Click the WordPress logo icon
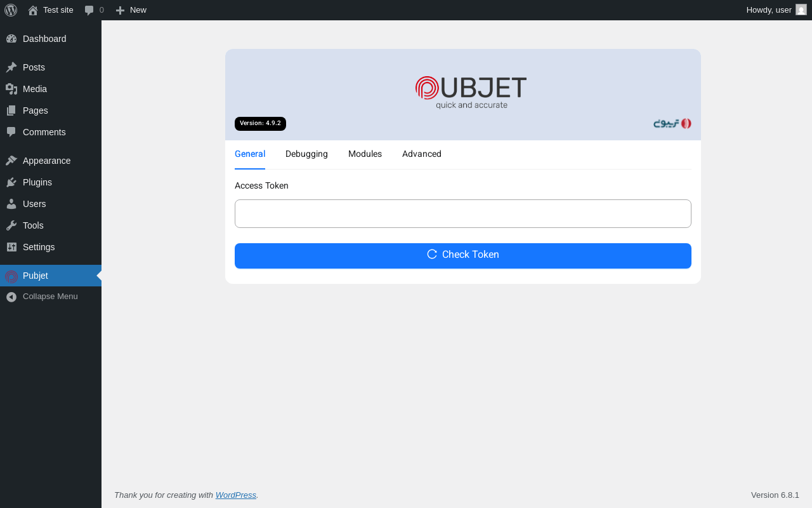Image resolution: width=812 pixels, height=508 pixels. (11, 10)
